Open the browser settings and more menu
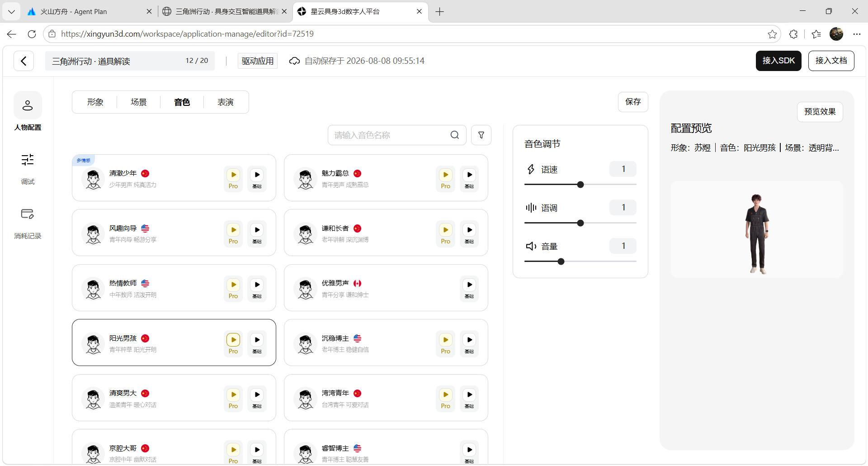 pos(857,34)
